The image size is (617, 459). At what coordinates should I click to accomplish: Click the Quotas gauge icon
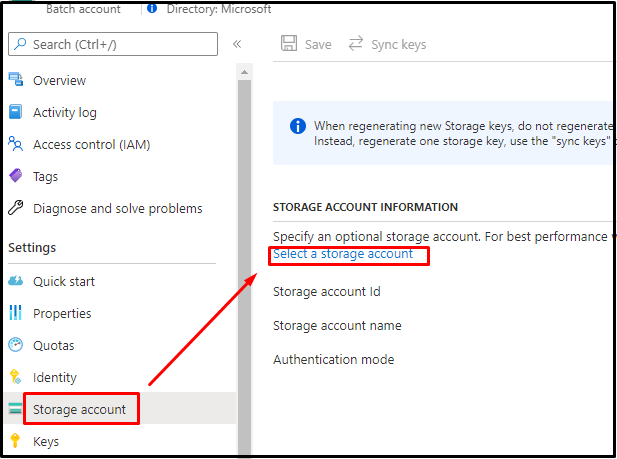click(16, 345)
